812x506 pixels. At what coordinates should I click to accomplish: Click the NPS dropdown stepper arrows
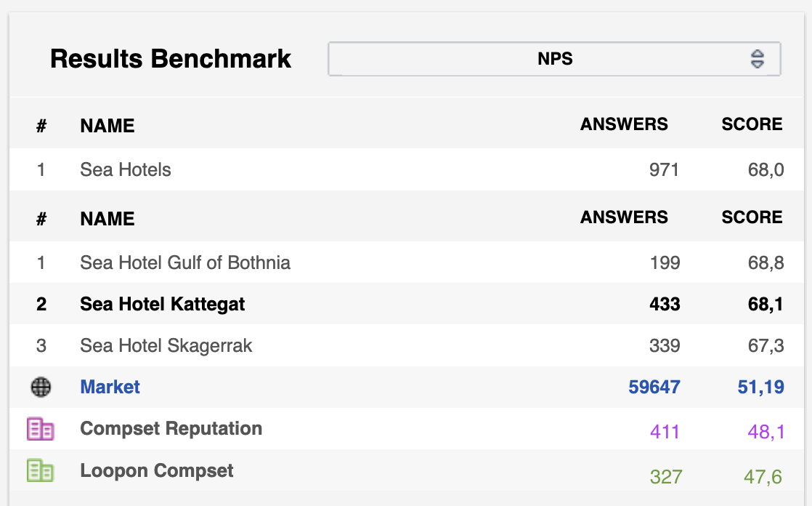click(757, 59)
